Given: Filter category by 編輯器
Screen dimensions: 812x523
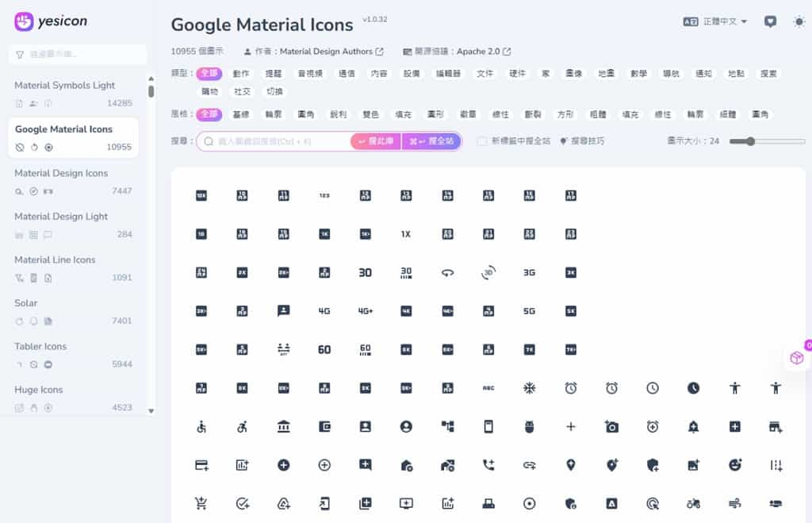Looking at the screenshot, I should tap(448, 74).
